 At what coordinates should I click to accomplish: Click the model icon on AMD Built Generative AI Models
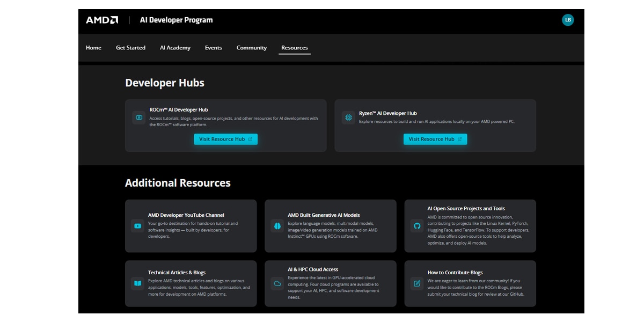tap(277, 225)
